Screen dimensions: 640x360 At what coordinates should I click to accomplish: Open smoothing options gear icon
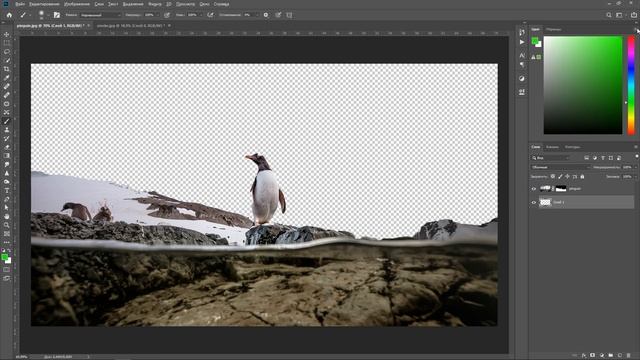(266, 15)
